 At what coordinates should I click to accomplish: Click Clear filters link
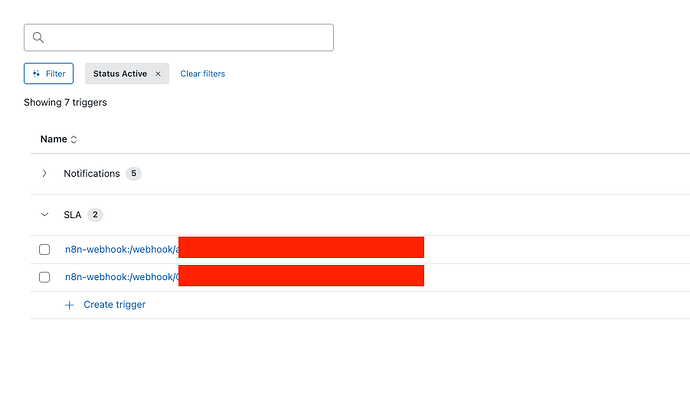coord(202,74)
